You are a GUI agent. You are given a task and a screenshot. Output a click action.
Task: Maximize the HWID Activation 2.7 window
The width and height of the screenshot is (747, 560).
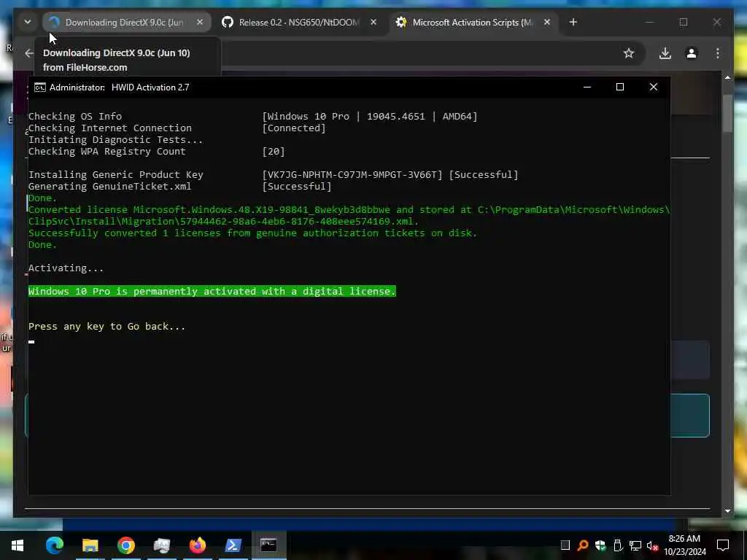pos(620,87)
